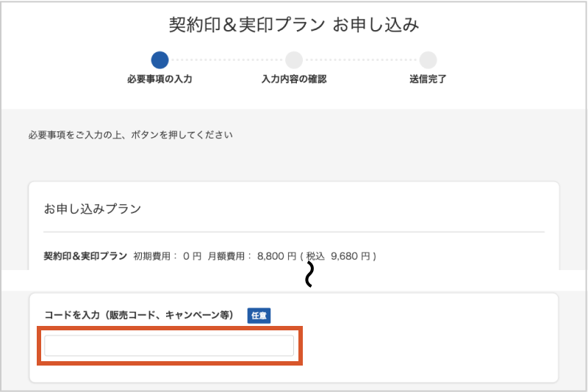
Task: Click the 任意 optional badge
Action: [x=259, y=316]
